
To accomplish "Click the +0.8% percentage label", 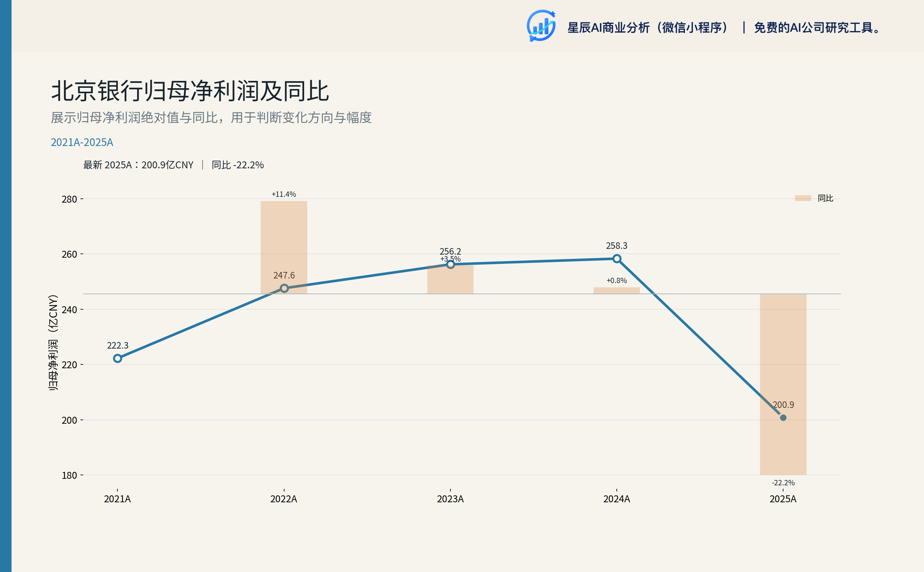I will (x=617, y=280).
